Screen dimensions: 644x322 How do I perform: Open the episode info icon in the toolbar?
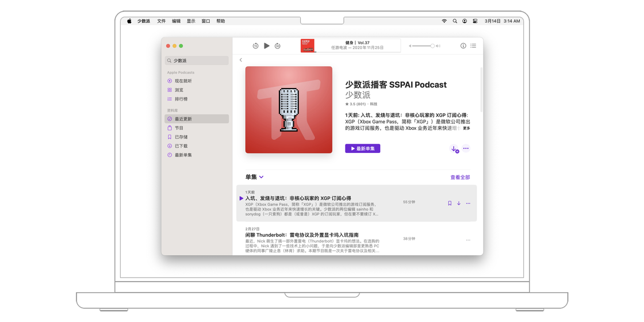point(463,46)
